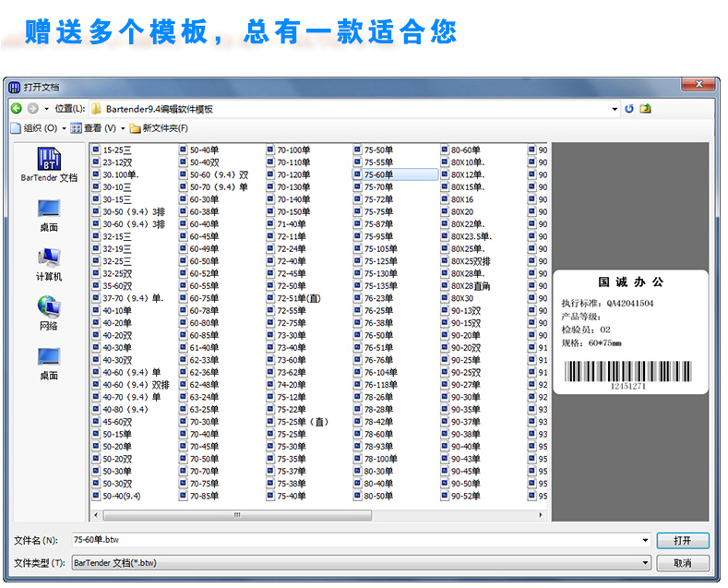Select file 78-100单
This screenshot has width=728, height=588.
381,459
